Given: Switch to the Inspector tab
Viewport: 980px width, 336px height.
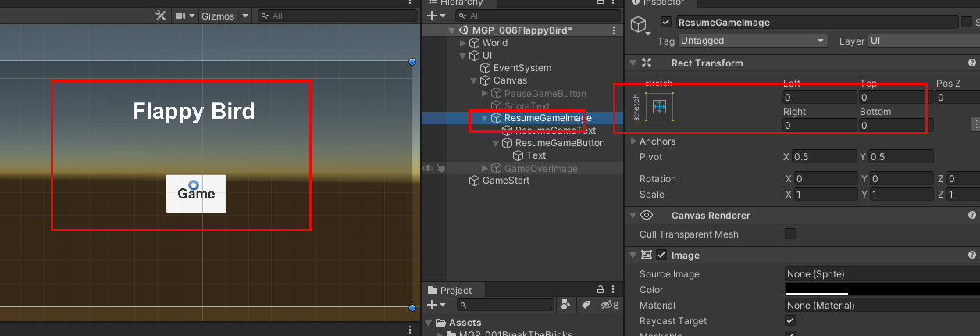Looking at the screenshot, I should 661,3.
